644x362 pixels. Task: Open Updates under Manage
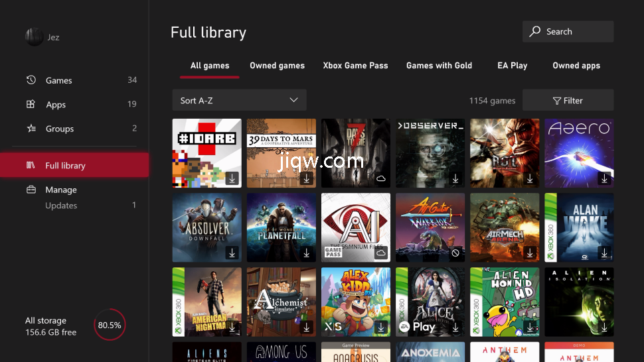[61, 206]
